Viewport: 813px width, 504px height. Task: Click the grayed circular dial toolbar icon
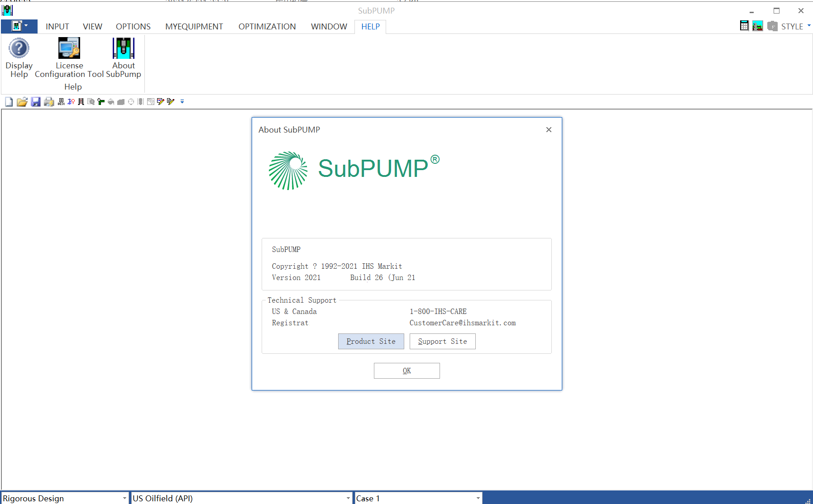pyautogui.click(x=131, y=102)
